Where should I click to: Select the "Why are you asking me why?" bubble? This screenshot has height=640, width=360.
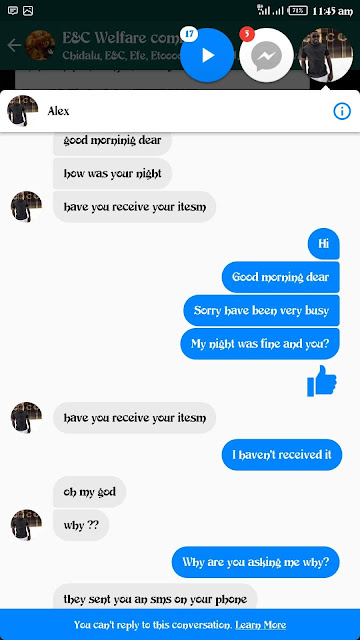click(x=256, y=562)
